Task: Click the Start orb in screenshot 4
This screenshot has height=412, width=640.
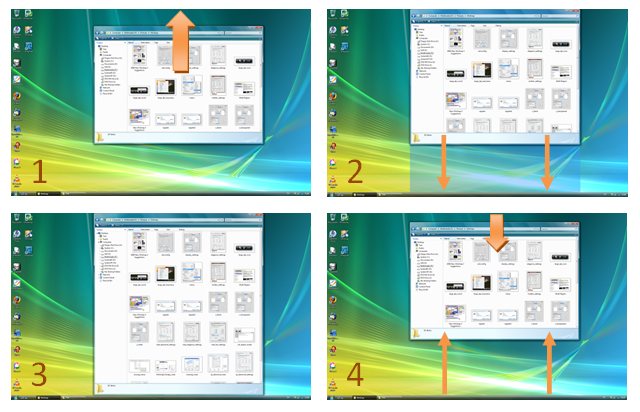Action: coord(331,397)
